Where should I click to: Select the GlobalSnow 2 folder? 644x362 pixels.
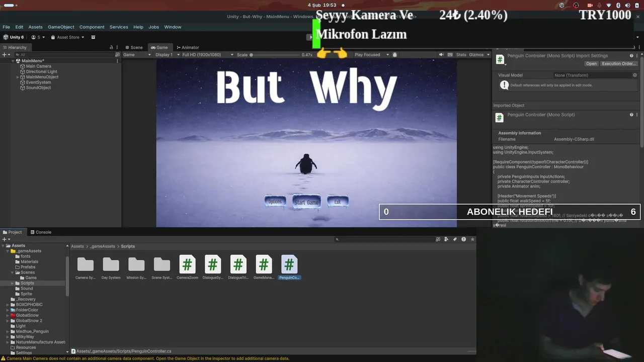(29, 321)
